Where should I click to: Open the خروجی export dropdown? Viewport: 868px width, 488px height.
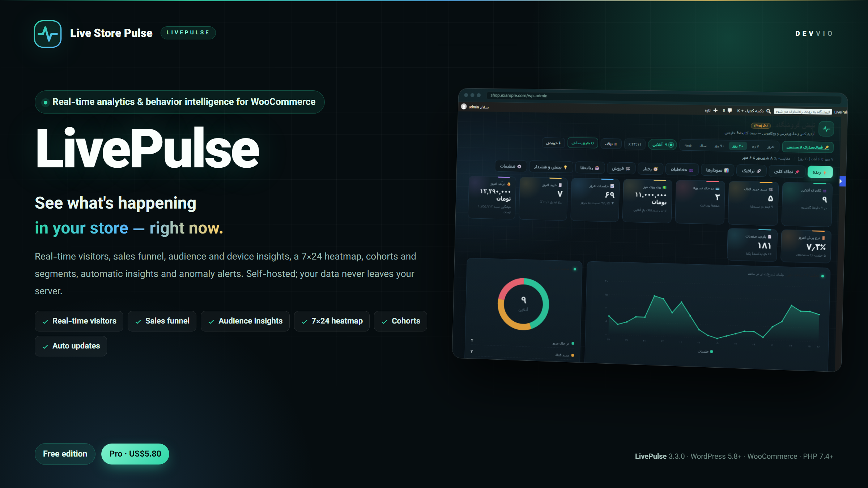[553, 143]
